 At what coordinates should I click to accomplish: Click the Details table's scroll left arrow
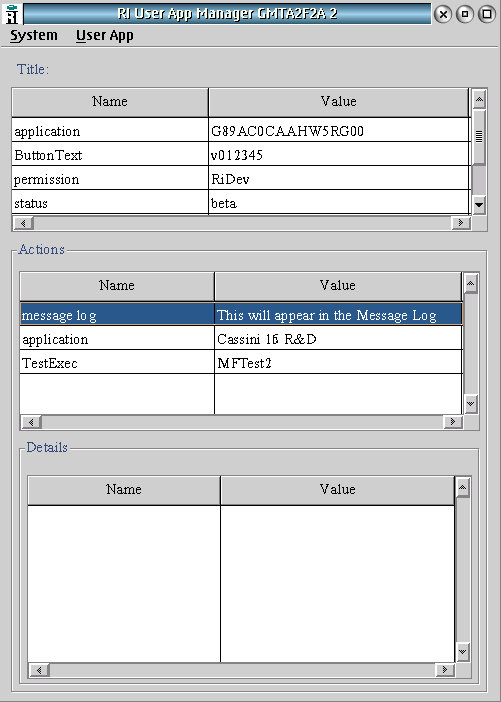[39, 670]
